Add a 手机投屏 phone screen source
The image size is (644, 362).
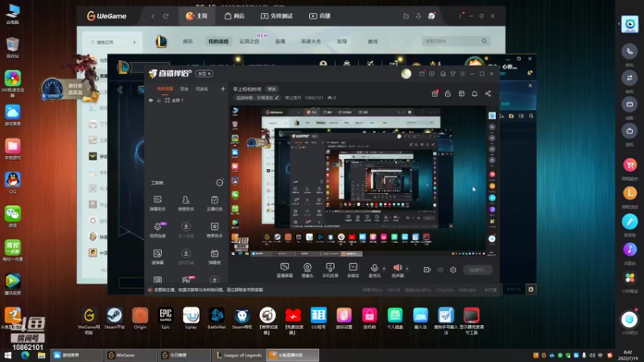(330, 270)
